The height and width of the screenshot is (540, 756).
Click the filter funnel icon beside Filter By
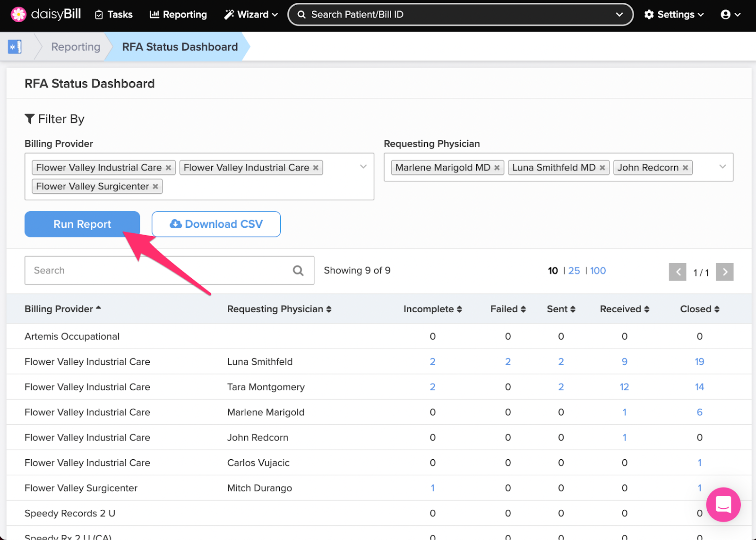point(30,119)
